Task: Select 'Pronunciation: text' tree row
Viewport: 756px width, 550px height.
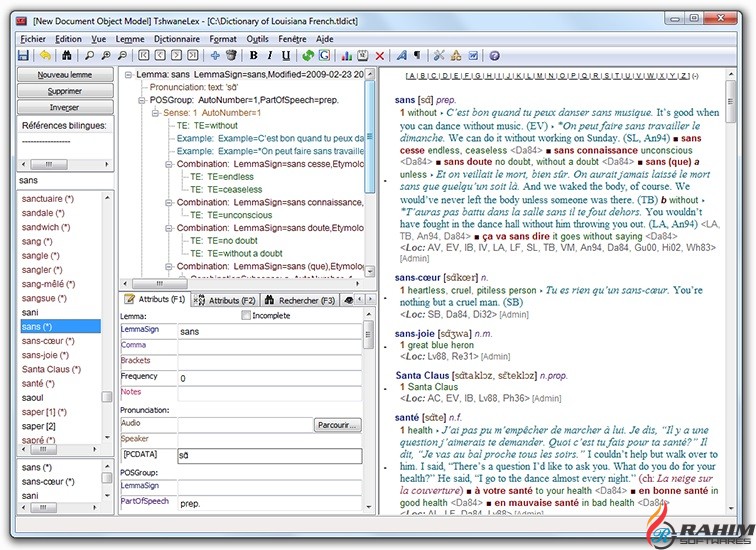Action: [x=194, y=87]
